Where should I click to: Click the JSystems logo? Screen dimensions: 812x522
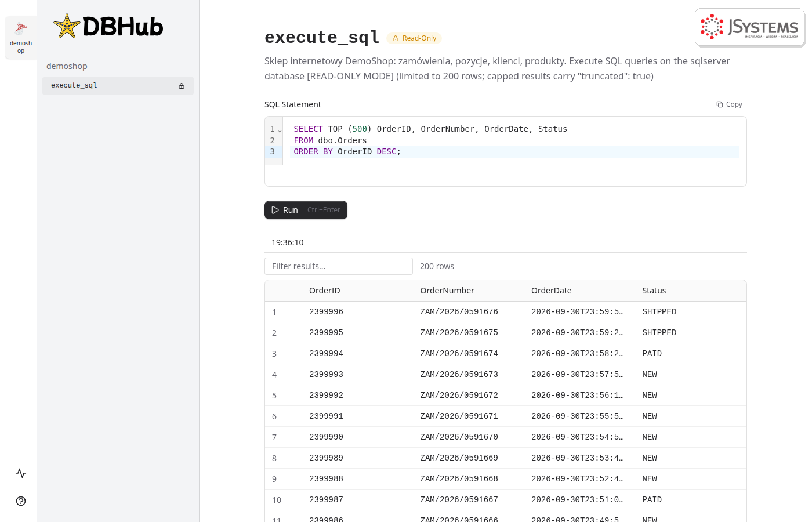(x=749, y=27)
